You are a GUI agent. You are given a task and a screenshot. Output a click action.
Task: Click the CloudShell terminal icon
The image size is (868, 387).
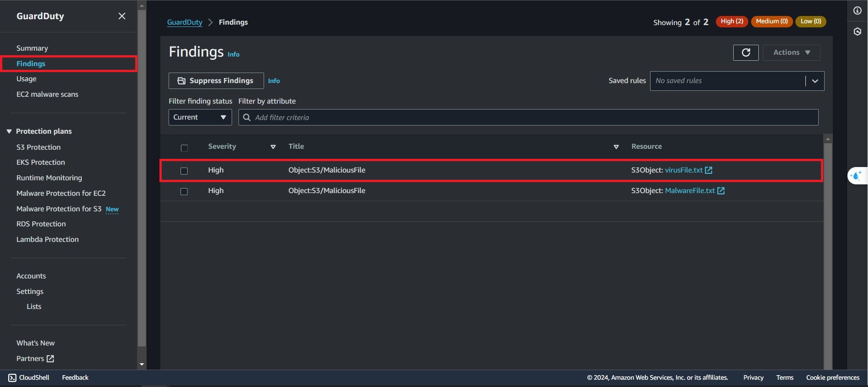[12, 378]
